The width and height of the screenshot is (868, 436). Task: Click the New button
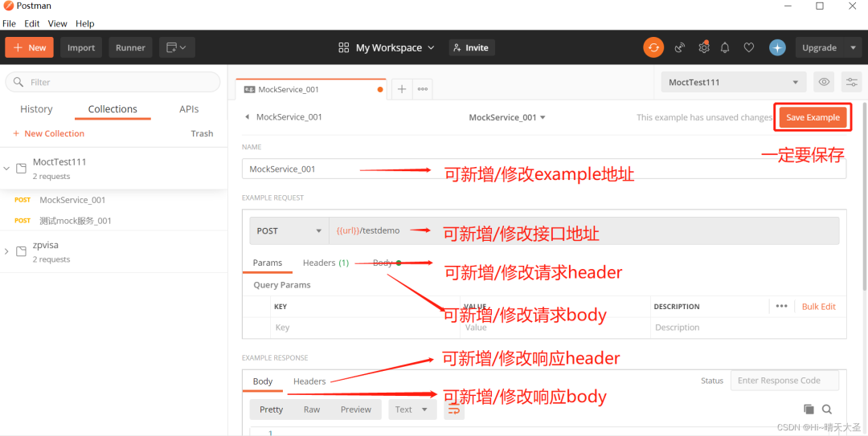[x=30, y=47]
